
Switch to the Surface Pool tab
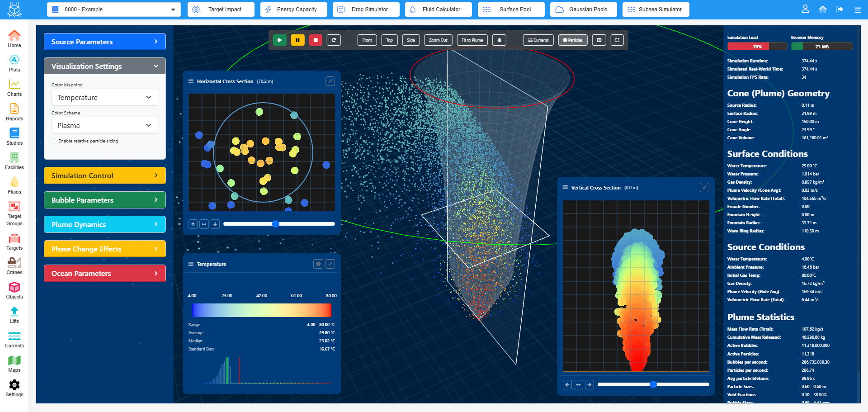pyautogui.click(x=511, y=9)
